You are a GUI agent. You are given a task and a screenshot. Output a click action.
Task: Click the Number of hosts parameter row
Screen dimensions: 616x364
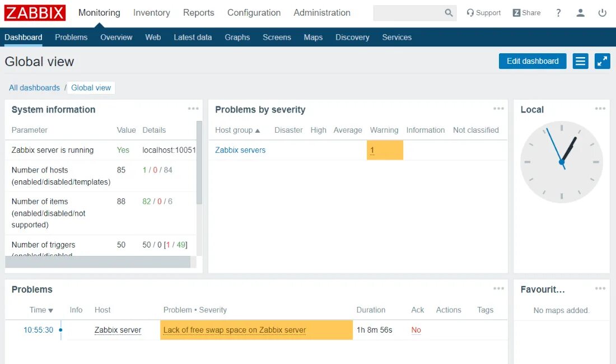pos(101,176)
